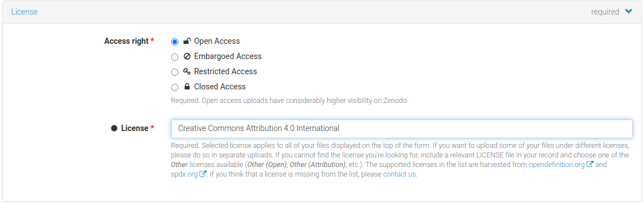Click external link icon after spdx.org

[x=203, y=174]
